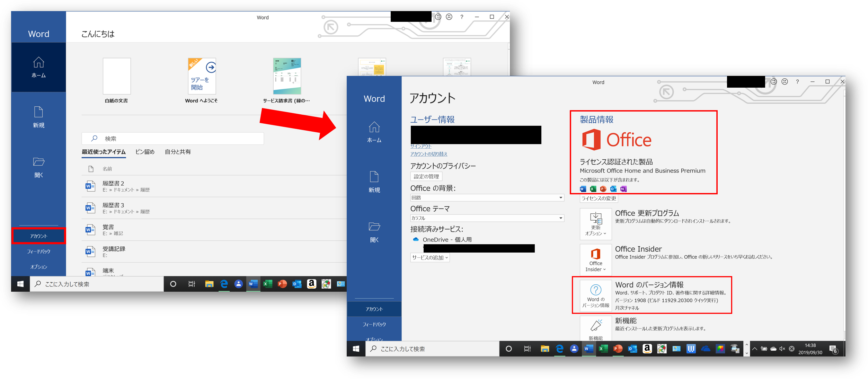Click the frown feedback icon in the back window

click(x=449, y=17)
